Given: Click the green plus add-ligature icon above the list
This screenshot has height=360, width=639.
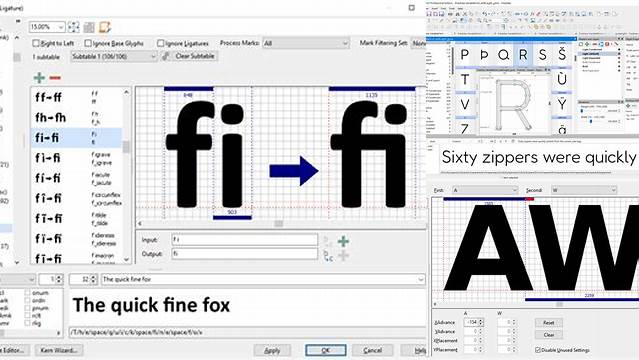Looking at the screenshot, I should pos(39,77).
